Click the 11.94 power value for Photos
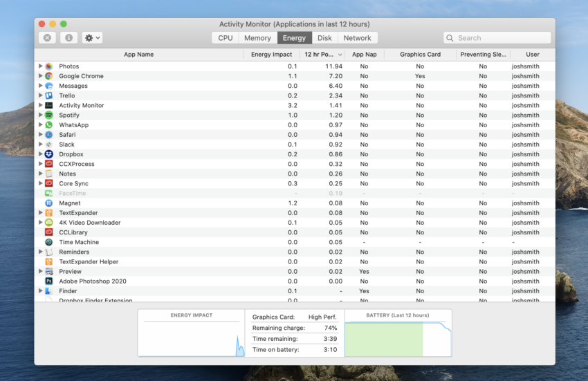This screenshot has width=588, height=381. pos(333,66)
